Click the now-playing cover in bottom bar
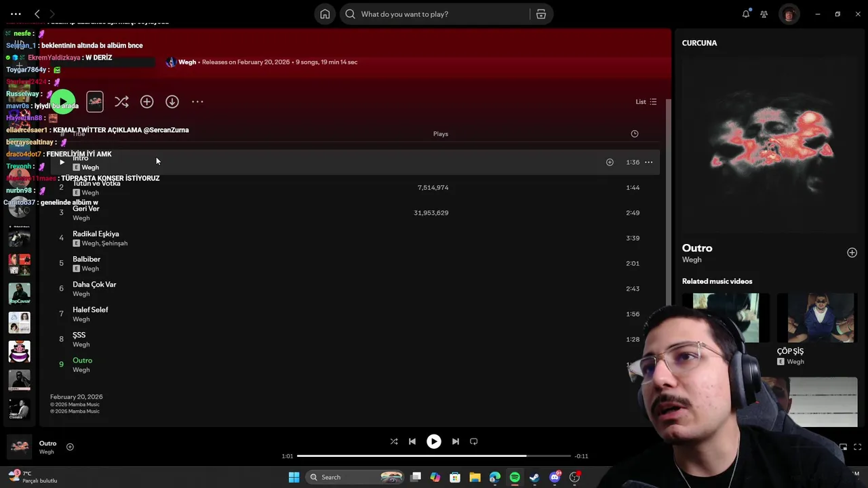The width and height of the screenshot is (868, 488). [x=19, y=447]
